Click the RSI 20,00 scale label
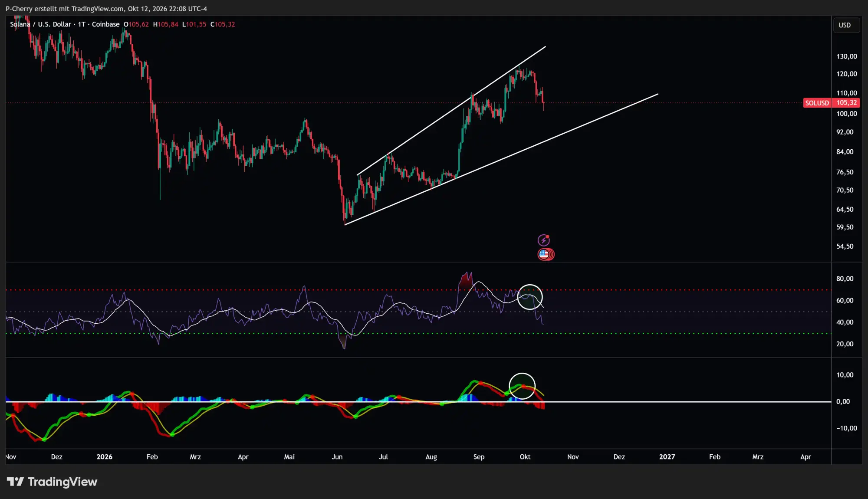868x499 pixels. [845, 344]
